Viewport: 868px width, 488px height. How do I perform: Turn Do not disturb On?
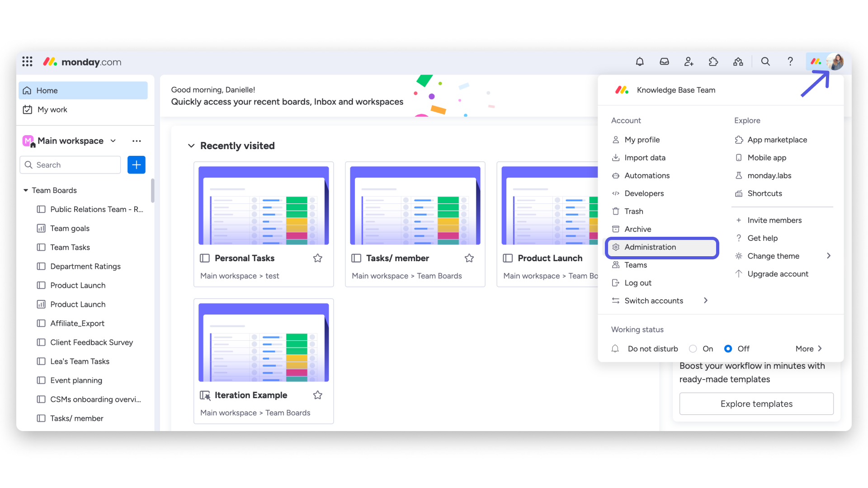(x=693, y=349)
